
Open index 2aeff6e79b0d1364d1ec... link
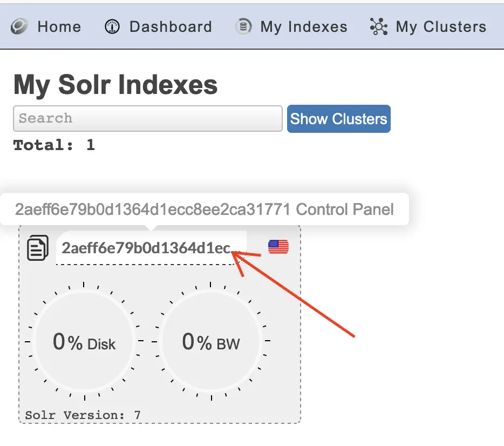pyautogui.click(x=147, y=248)
